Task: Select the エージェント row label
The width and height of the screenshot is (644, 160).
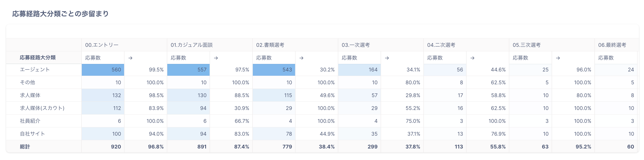Action: pyautogui.click(x=35, y=70)
